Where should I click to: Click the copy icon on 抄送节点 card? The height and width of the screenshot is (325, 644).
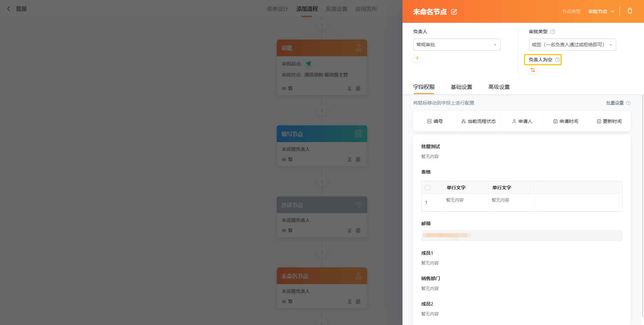pos(358,231)
